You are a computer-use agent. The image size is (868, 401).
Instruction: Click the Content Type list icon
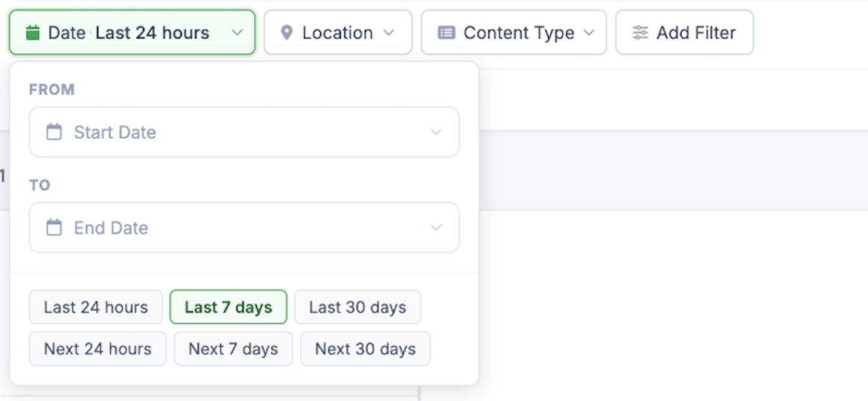point(446,32)
